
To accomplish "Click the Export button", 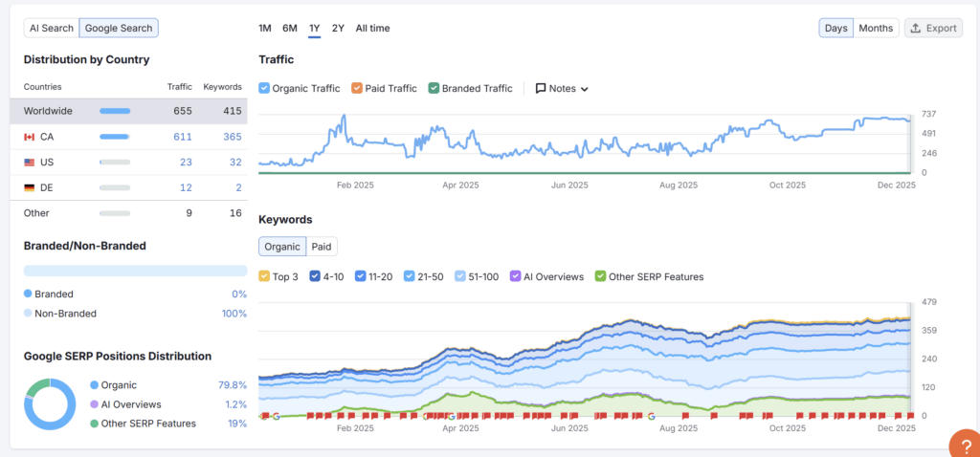I will pyautogui.click(x=932, y=28).
